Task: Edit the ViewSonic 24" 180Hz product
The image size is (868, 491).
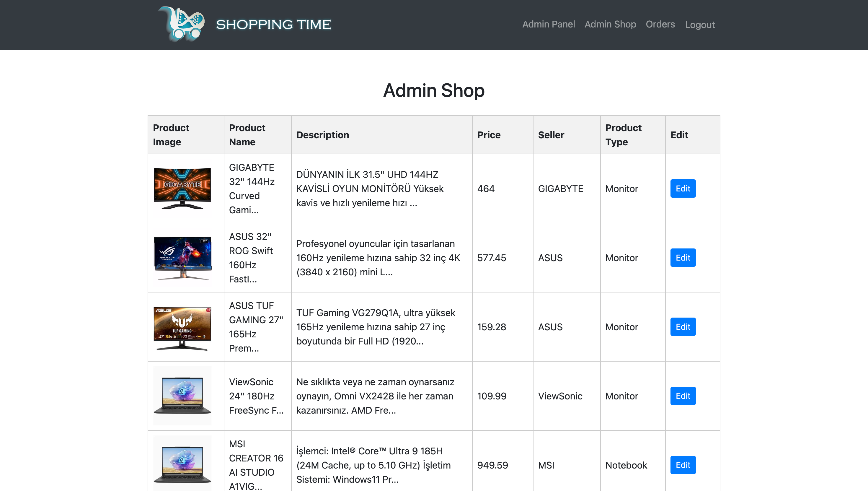Action: (x=683, y=396)
